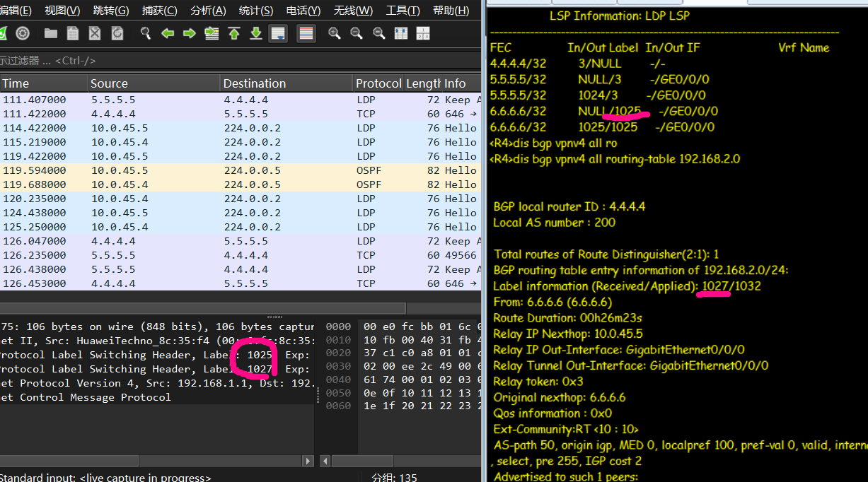Viewport: 868px width, 482px height.
Task: Click the live capture in progress status text
Action: tap(105, 477)
